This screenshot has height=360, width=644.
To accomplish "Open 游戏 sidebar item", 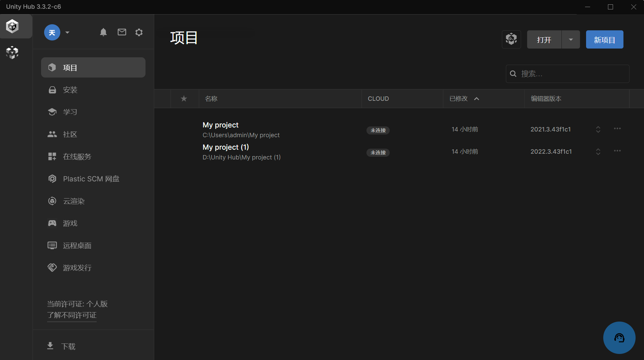I will click(93, 223).
